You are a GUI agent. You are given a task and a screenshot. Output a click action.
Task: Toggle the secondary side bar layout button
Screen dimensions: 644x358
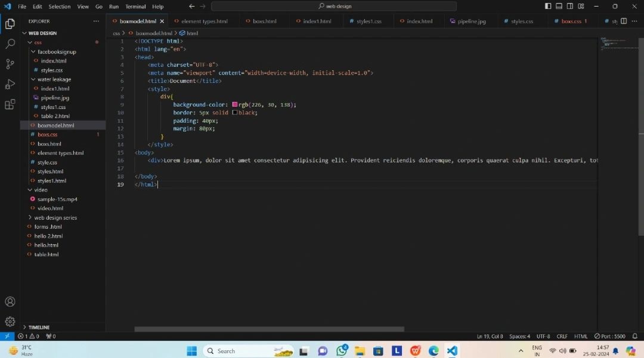(x=570, y=7)
